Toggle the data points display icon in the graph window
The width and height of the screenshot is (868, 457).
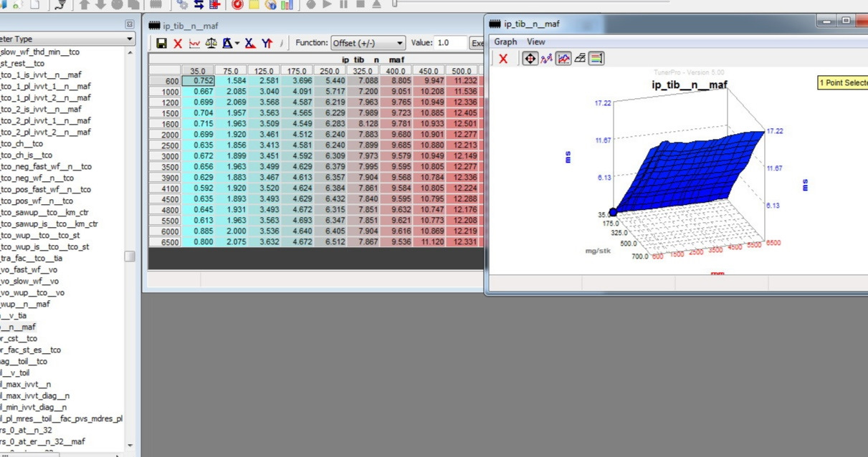[x=547, y=59]
